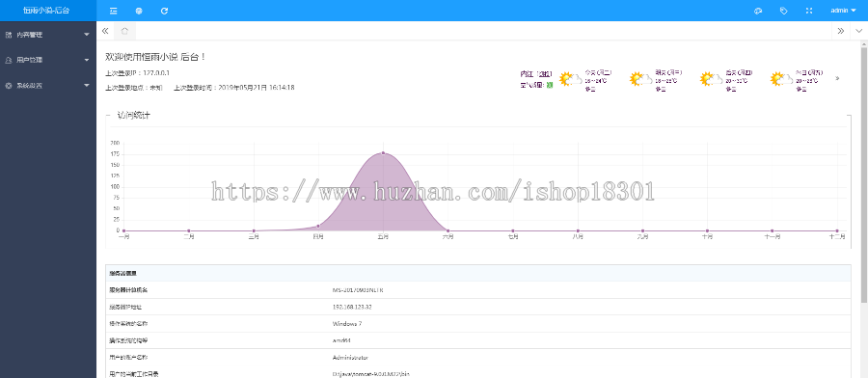Viewport: 868px width, 378px height.
Task: Expand the 内容管理 sidebar menu
Action: pyautogui.click(x=48, y=35)
